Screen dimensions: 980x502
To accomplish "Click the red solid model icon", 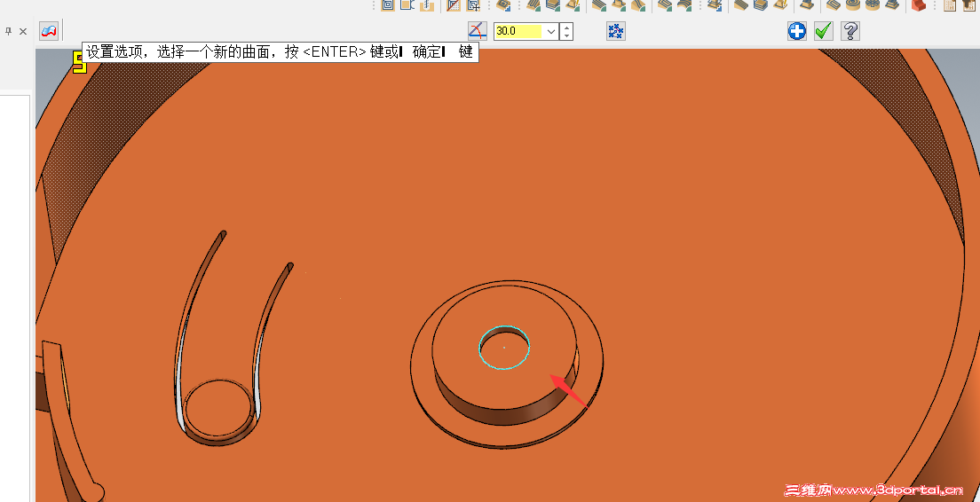I will pos(918,5).
